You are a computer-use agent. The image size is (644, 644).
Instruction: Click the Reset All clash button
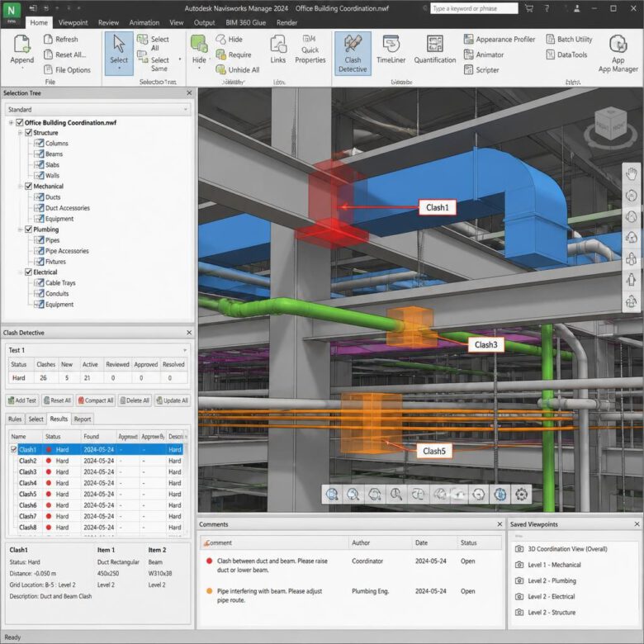click(x=58, y=400)
